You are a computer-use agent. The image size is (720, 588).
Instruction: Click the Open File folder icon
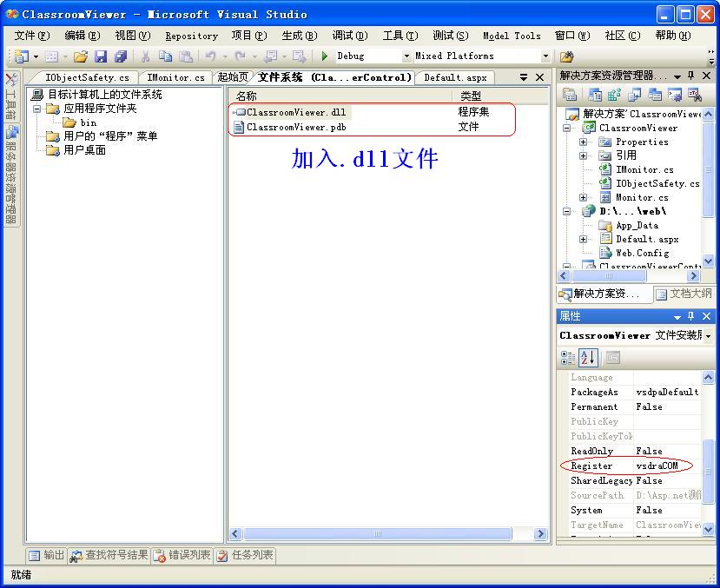pos(81,56)
